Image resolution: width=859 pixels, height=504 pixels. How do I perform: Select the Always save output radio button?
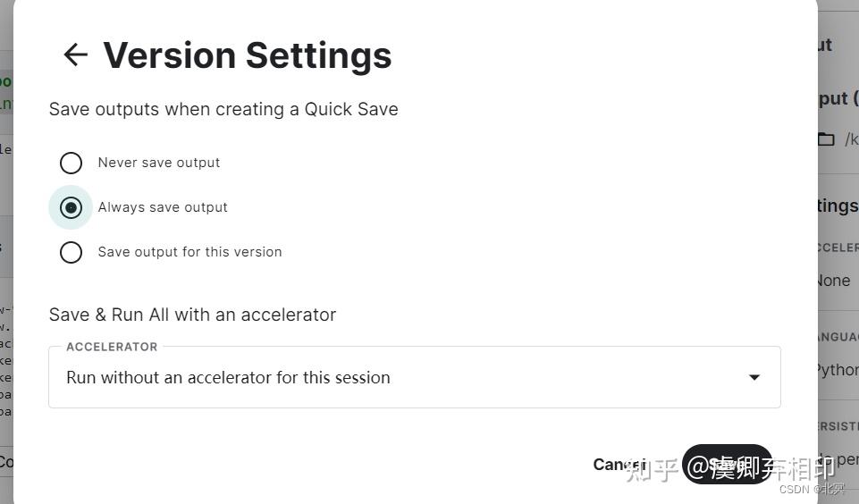[71, 207]
